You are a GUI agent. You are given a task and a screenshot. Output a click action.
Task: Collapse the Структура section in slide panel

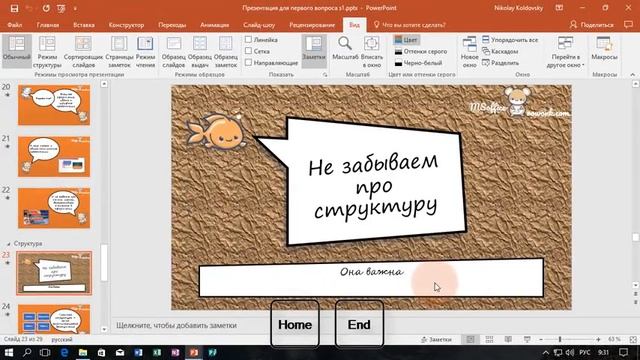pyautogui.click(x=9, y=244)
